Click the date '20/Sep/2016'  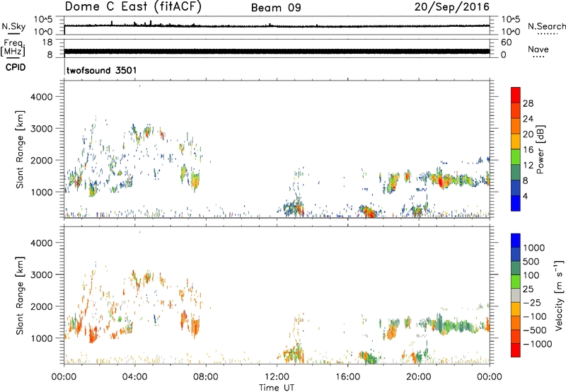tap(452, 6)
